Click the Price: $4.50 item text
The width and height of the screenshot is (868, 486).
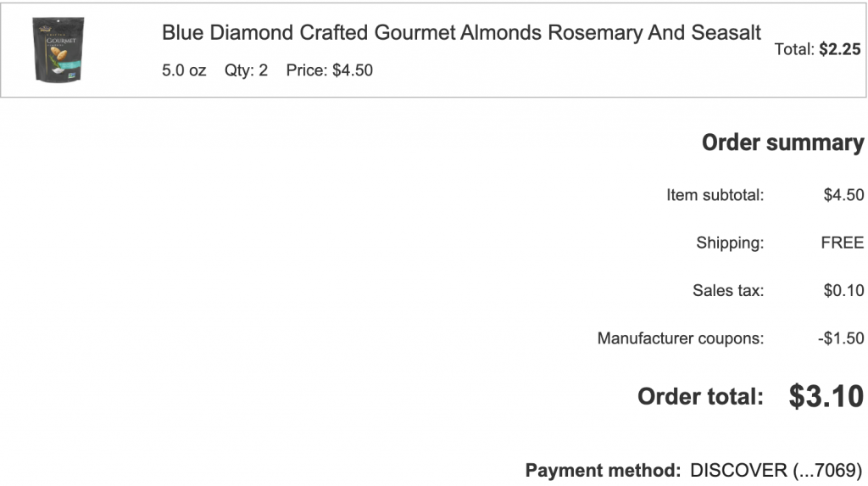pos(329,70)
